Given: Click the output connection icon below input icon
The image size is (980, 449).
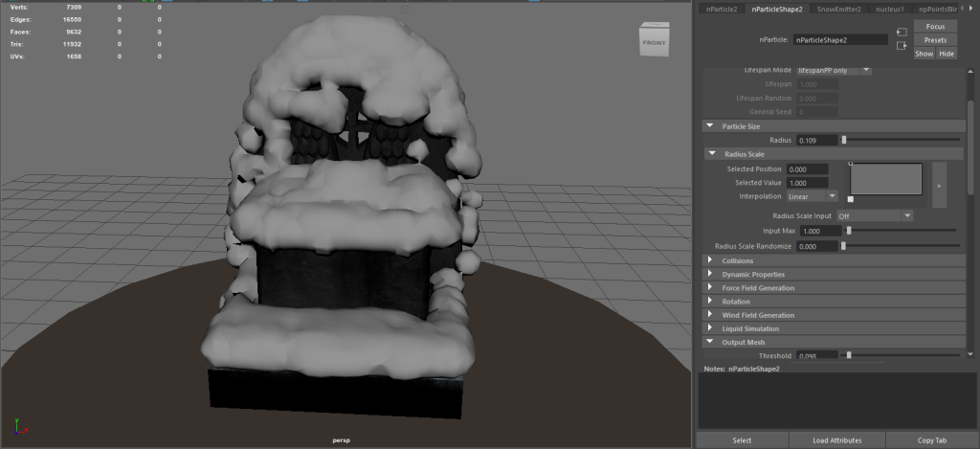Looking at the screenshot, I should (902, 45).
